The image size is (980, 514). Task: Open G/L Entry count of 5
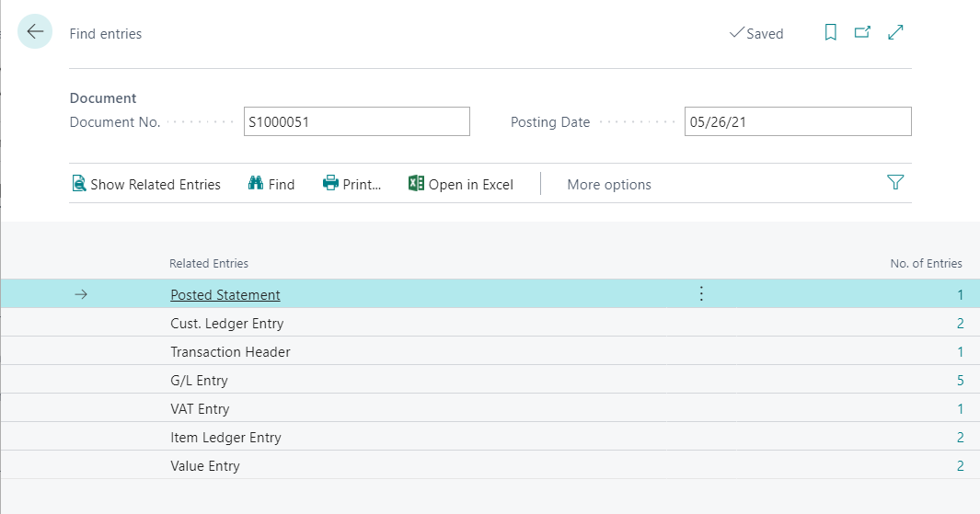960,381
